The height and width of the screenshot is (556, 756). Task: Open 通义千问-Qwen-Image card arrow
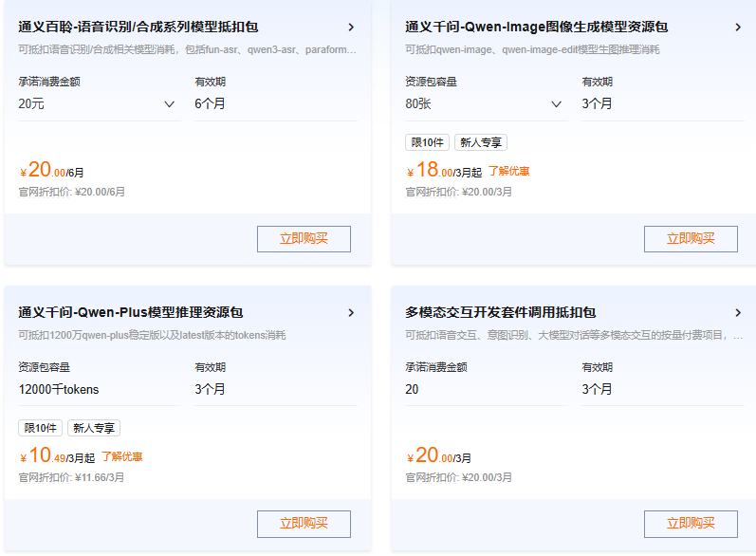(x=738, y=27)
